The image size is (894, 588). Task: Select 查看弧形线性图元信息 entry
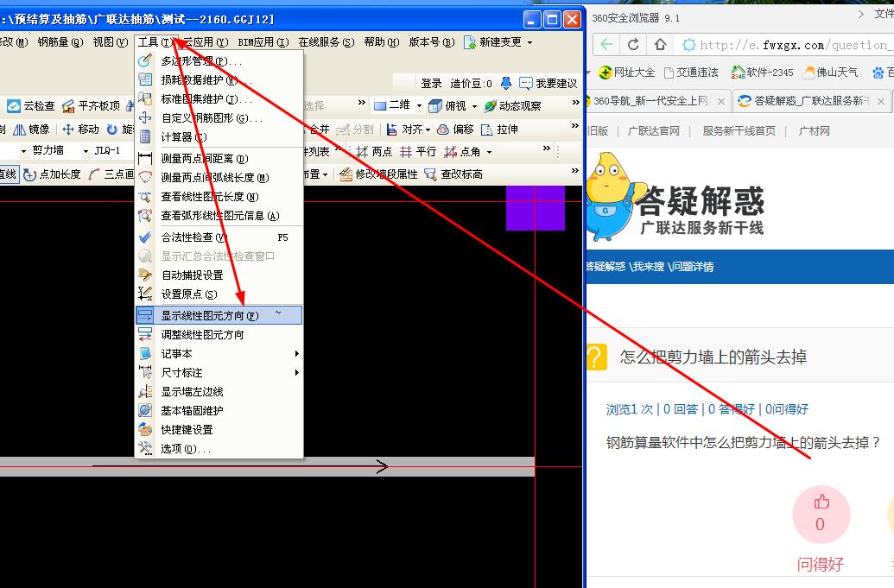219,215
